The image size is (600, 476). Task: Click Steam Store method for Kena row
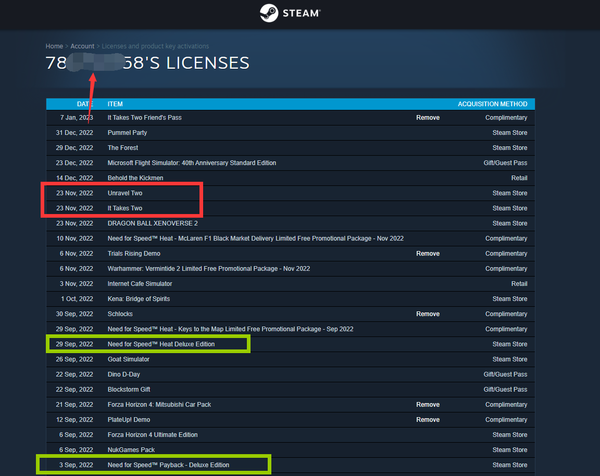click(510, 299)
